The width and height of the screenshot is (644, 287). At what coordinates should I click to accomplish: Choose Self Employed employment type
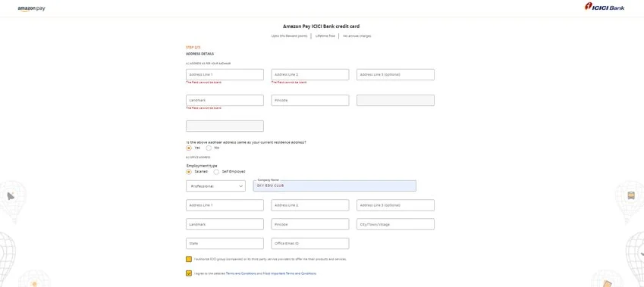[x=216, y=172]
